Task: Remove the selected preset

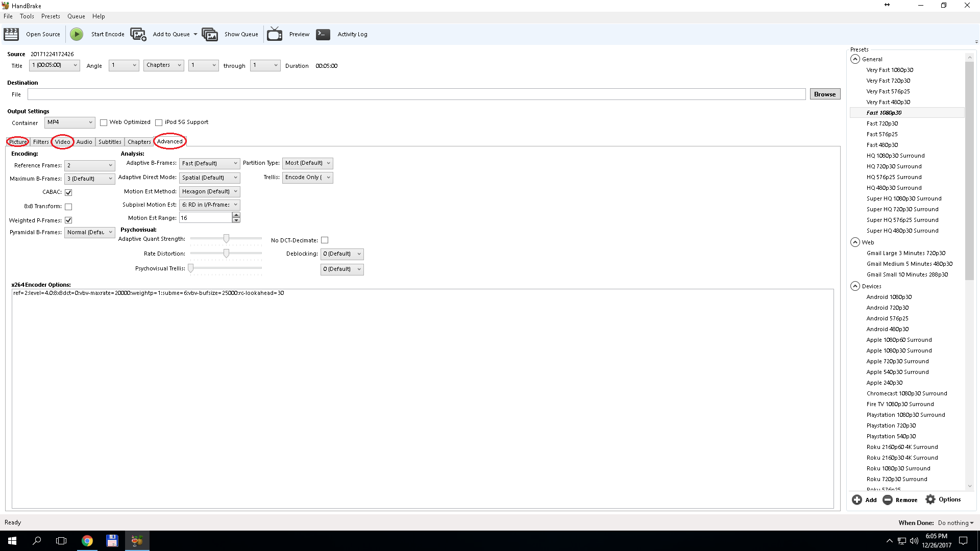Action: coord(900,499)
